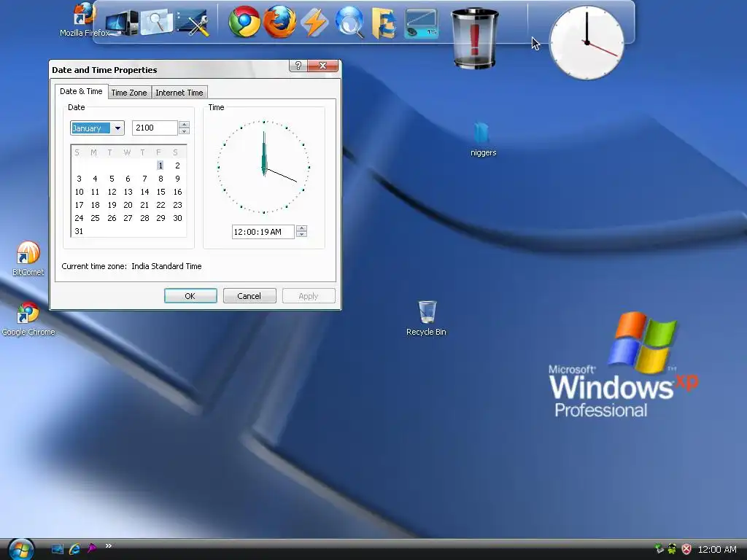Select the blue folder icon on desktop
Viewport: 747px width, 560px height.
[x=483, y=139]
